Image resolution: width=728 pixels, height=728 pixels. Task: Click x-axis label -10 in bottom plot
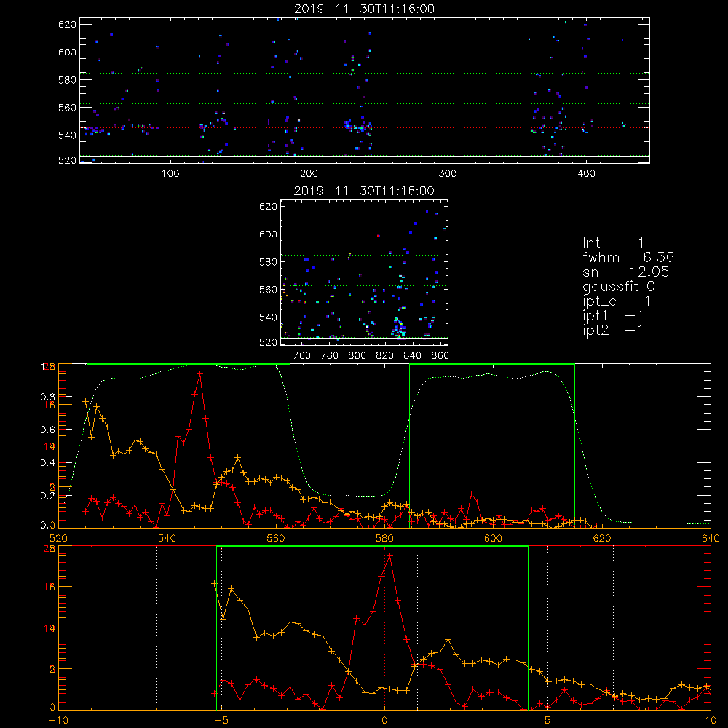coord(58,721)
